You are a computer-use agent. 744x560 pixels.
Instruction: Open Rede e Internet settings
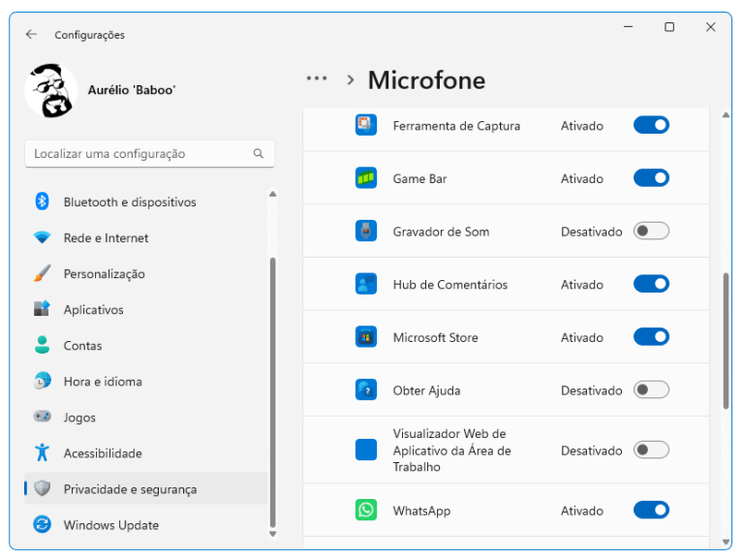point(146,237)
